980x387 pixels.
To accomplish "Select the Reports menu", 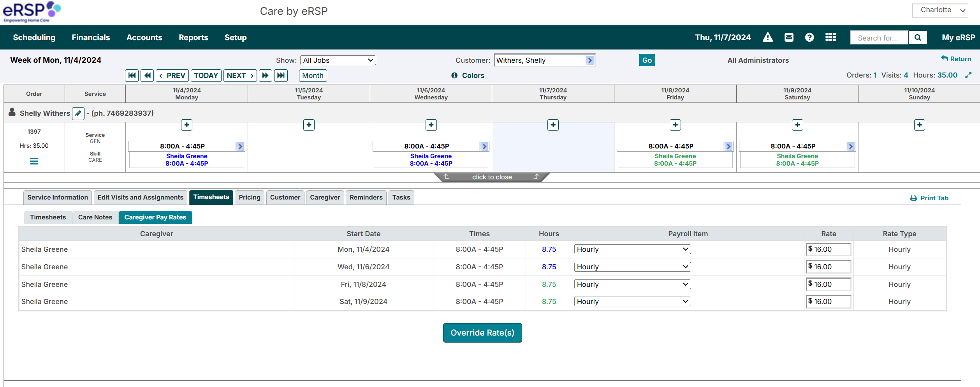I will [x=194, y=37].
